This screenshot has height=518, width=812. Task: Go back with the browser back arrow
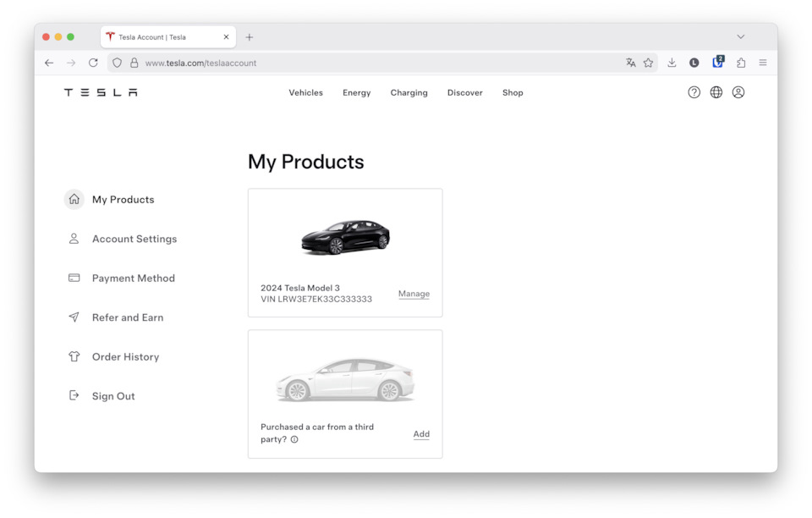[x=49, y=63]
